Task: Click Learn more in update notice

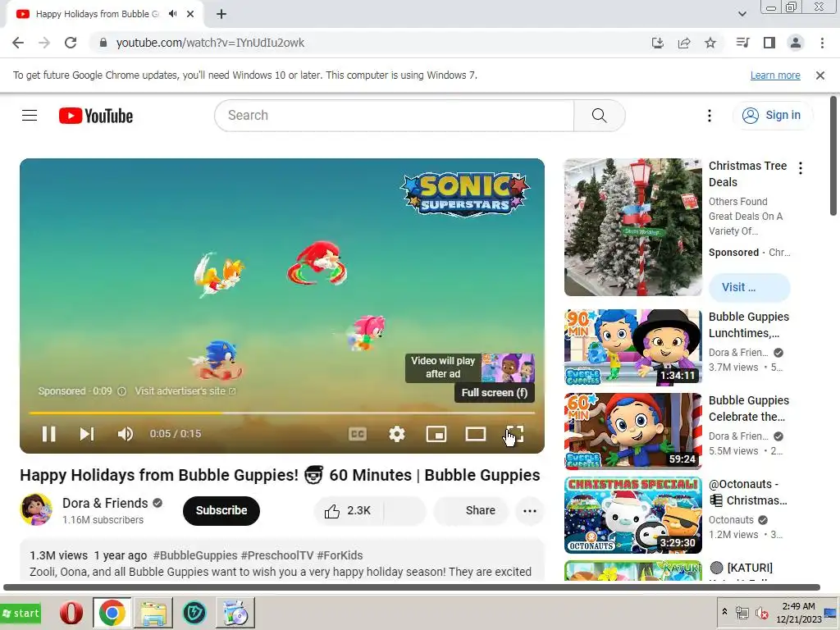Action: pyautogui.click(x=775, y=75)
